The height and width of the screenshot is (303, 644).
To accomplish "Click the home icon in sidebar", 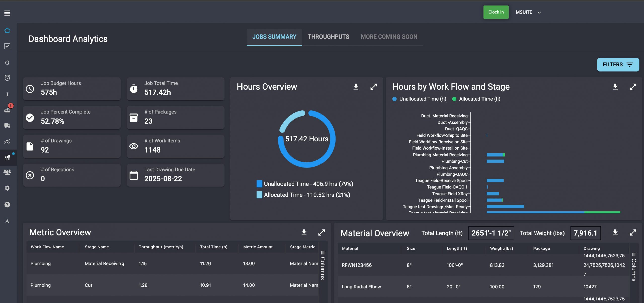I will pos(7,30).
